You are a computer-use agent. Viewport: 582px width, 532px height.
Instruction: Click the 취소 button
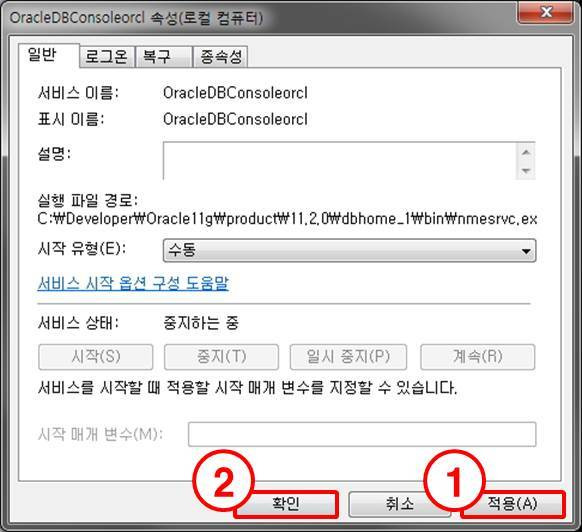coord(399,504)
